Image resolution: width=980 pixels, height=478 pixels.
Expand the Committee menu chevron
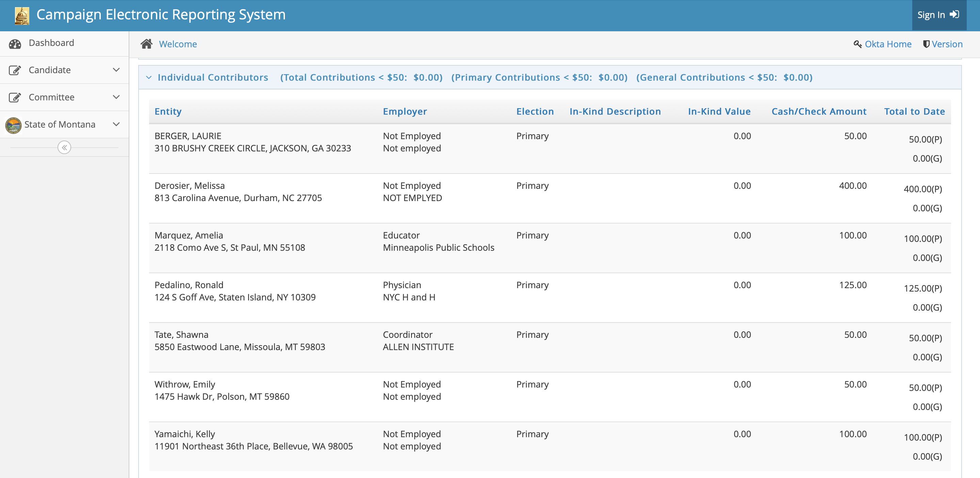(116, 97)
